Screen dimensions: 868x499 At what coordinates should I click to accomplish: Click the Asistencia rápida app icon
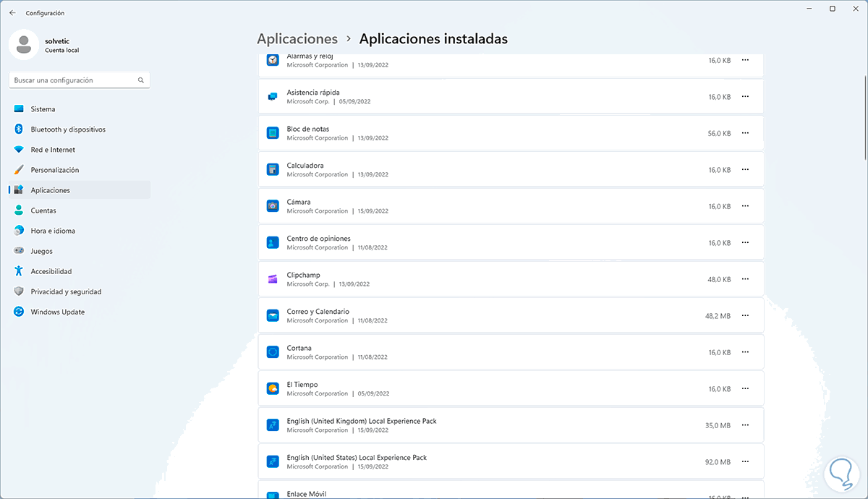(x=273, y=96)
